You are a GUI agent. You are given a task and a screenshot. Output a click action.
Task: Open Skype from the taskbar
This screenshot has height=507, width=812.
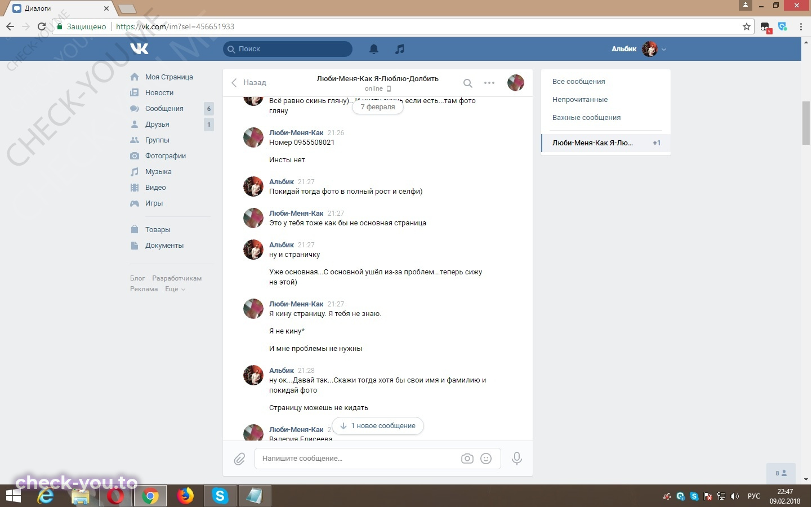220,496
